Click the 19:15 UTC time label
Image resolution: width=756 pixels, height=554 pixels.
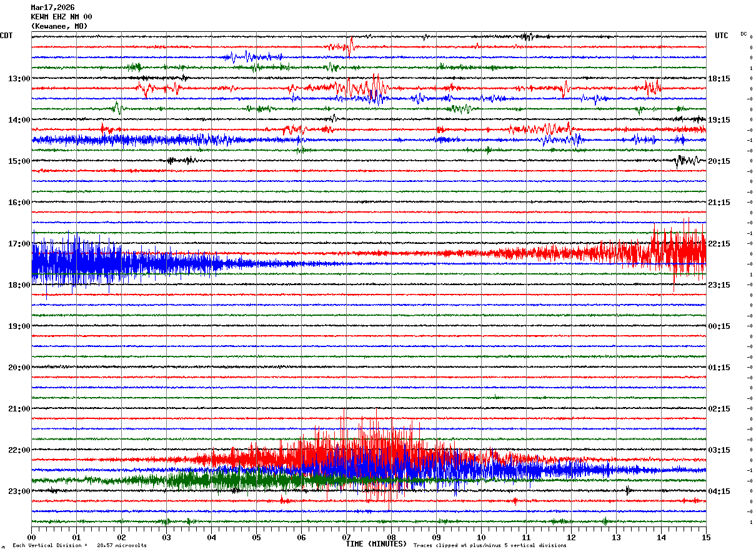coord(719,119)
